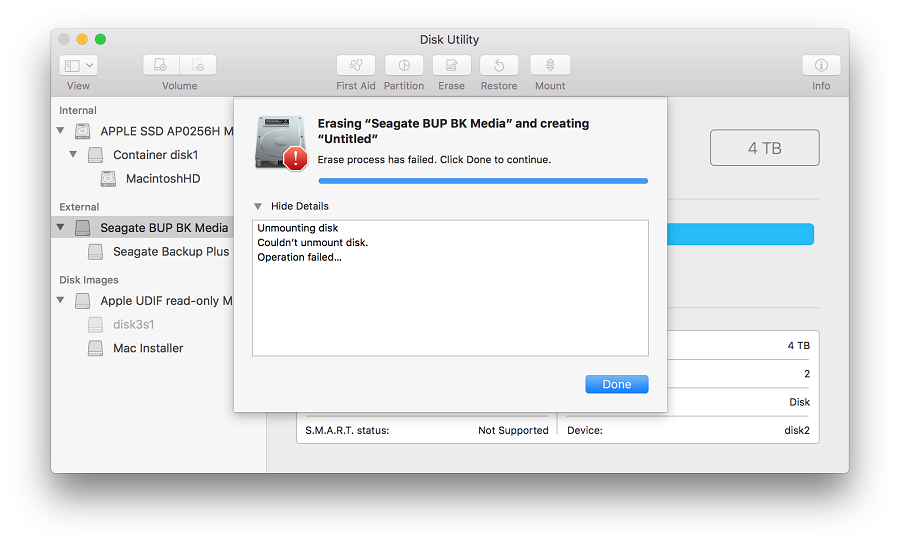Screen dimensions: 900x546
Task: Click the erase progress bar
Action: tap(483, 181)
